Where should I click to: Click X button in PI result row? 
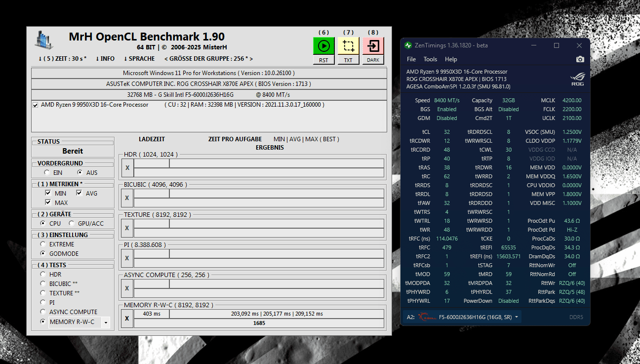127,258
